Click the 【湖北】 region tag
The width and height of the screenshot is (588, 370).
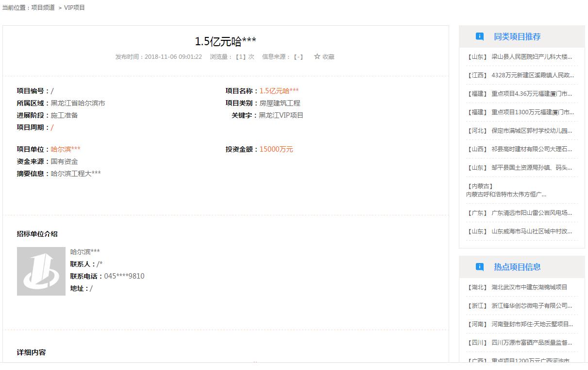(x=477, y=287)
